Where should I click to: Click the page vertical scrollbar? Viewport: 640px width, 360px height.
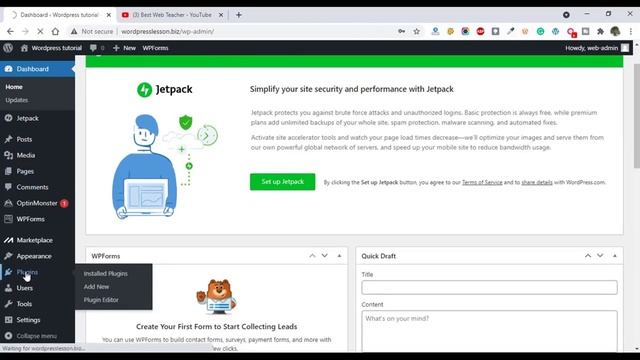click(637, 116)
